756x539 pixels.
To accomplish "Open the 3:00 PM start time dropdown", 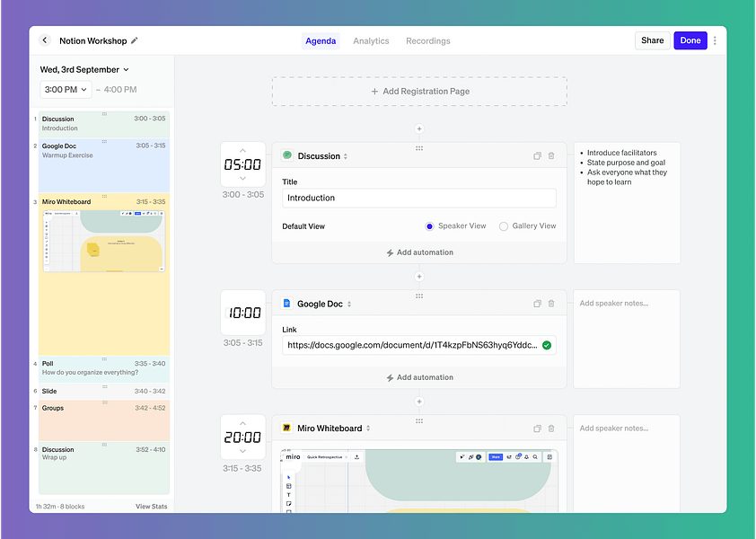I will coord(66,89).
